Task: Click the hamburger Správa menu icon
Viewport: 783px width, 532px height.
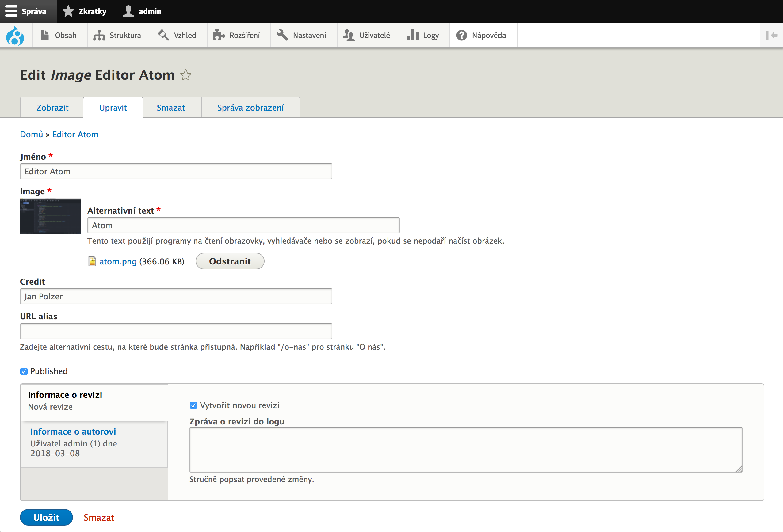Action: click(x=11, y=11)
